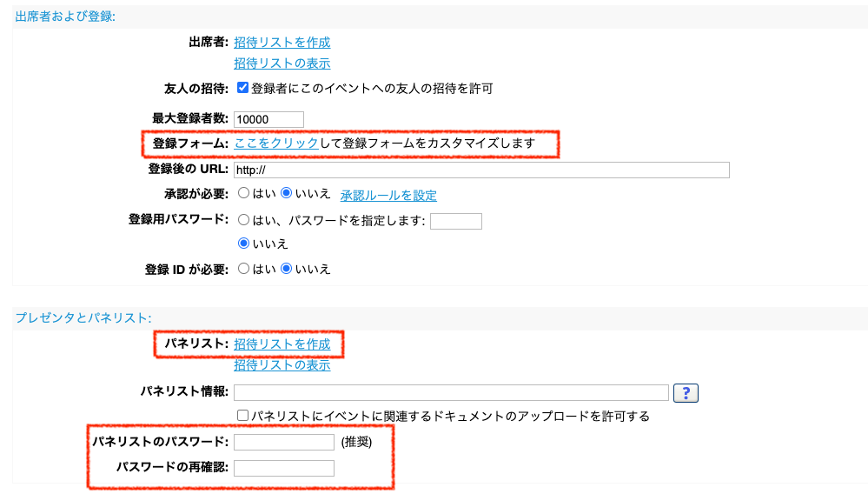This screenshot has height=494, width=868.
Task: Focus the 最大登録者数 field showing 10000
Action: point(268,119)
